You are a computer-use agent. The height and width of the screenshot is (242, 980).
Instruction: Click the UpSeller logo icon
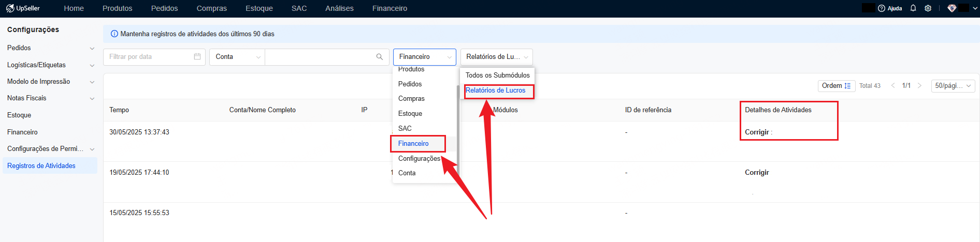coord(10,8)
